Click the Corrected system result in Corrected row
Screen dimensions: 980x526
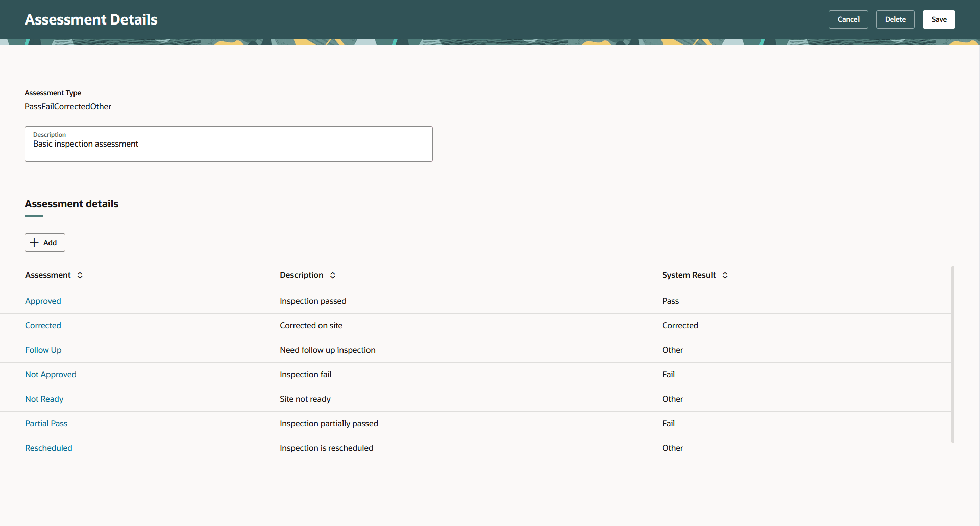[680, 326]
